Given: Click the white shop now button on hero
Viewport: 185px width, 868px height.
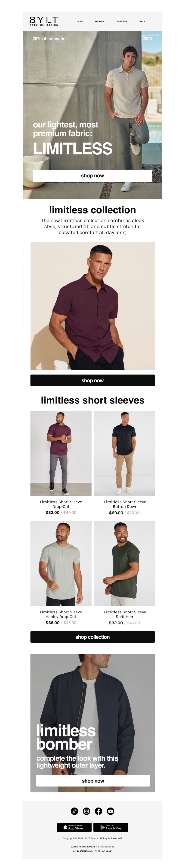Looking at the screenshot, I should pos(92,175).
